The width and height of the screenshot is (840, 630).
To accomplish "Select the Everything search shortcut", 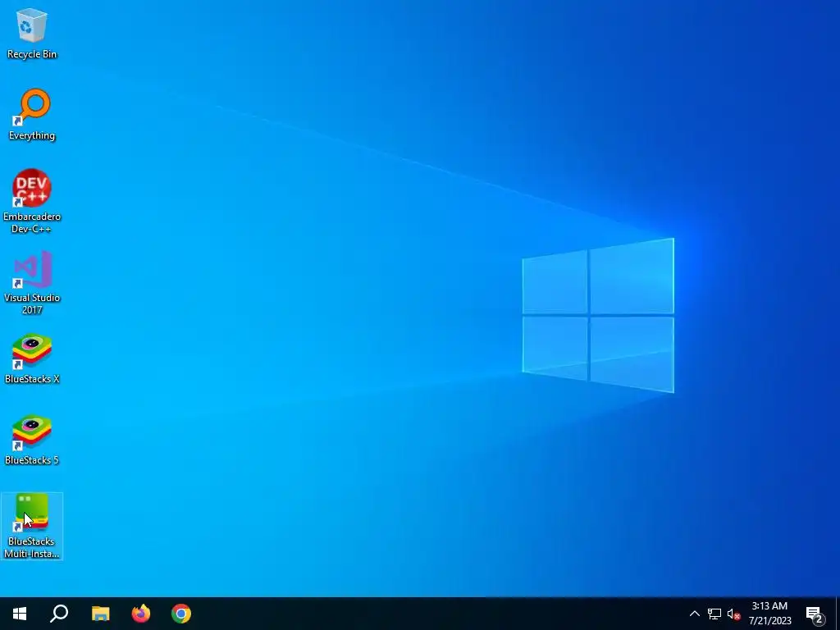I will coord(32,115).
